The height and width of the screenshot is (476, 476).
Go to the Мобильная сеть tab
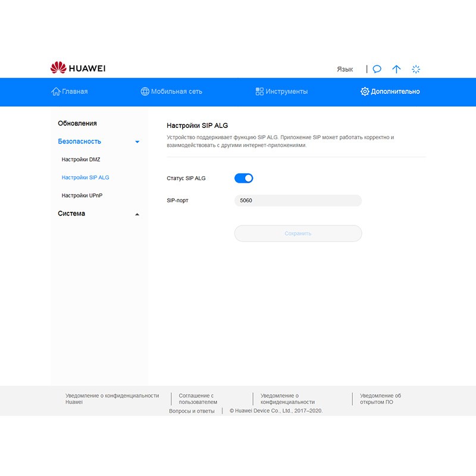point(176,92)
